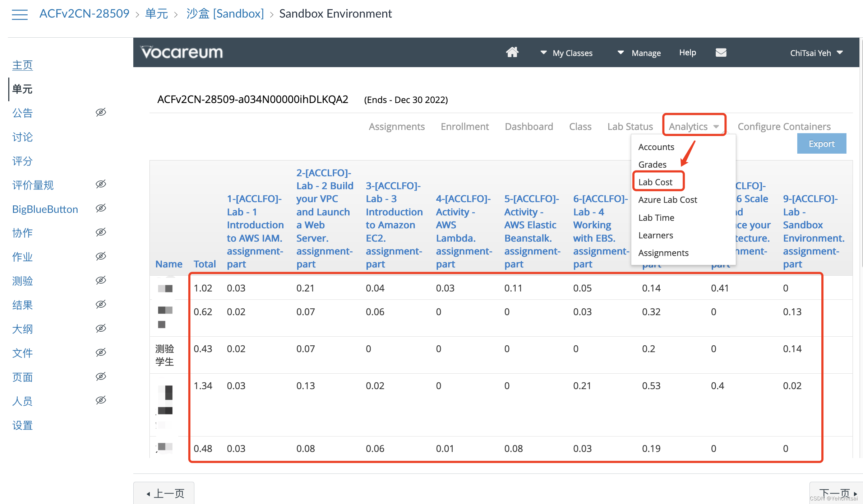Click the eye icon beside 大纲
Viewport: 863px width, 504px height.
101,328
